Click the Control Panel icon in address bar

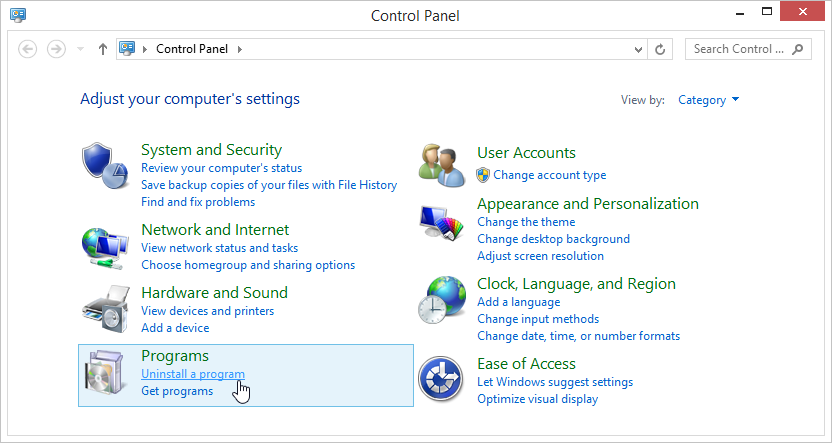coord(127,49)
